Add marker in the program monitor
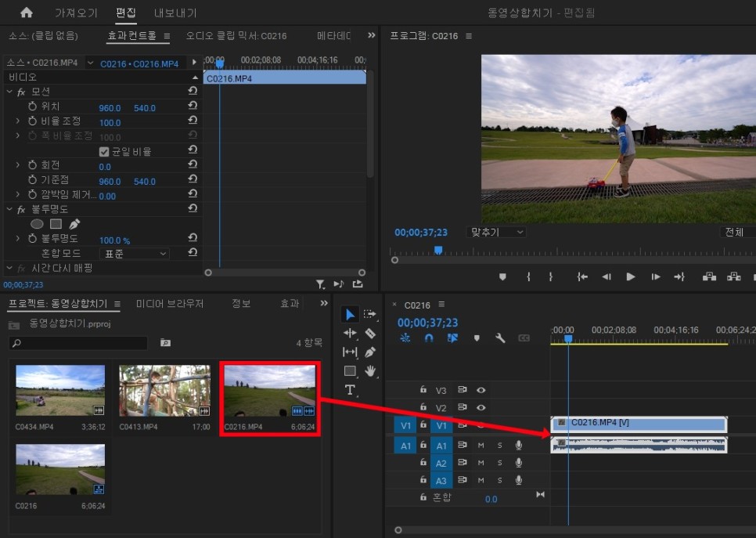This screenshot has width=756, height=538. (502, 277)
